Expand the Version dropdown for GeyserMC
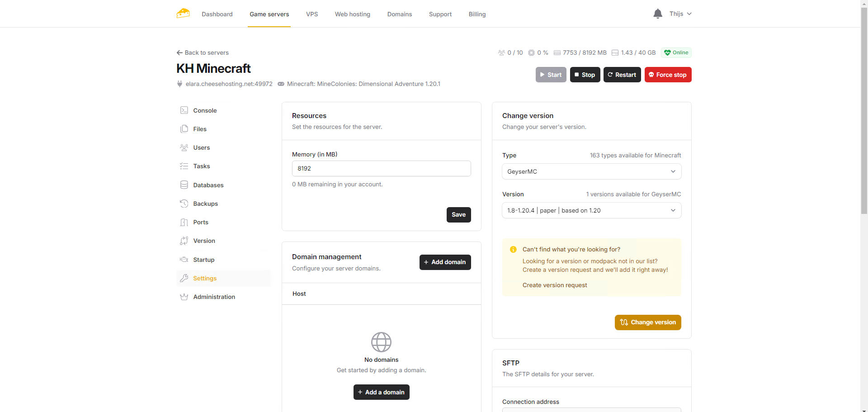The image size is (868, 412). coord(591,210)
